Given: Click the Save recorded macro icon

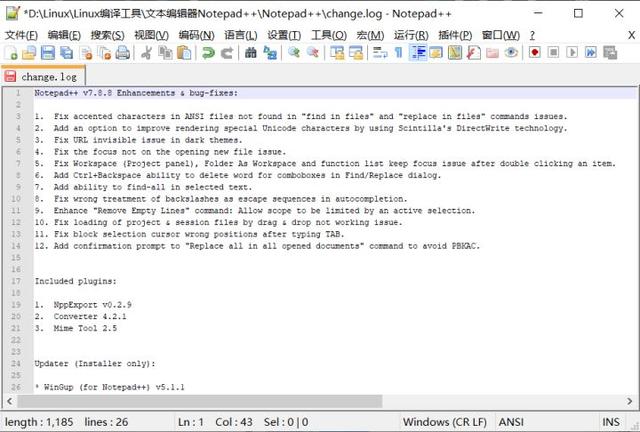Looking at the screenshot, I should pyautogui.click(x=610, y=53).
